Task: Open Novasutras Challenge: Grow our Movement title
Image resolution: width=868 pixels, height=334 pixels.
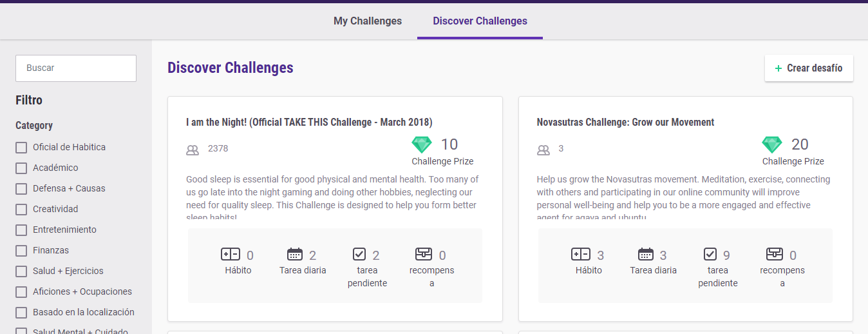Action: (x=625, y=123)
